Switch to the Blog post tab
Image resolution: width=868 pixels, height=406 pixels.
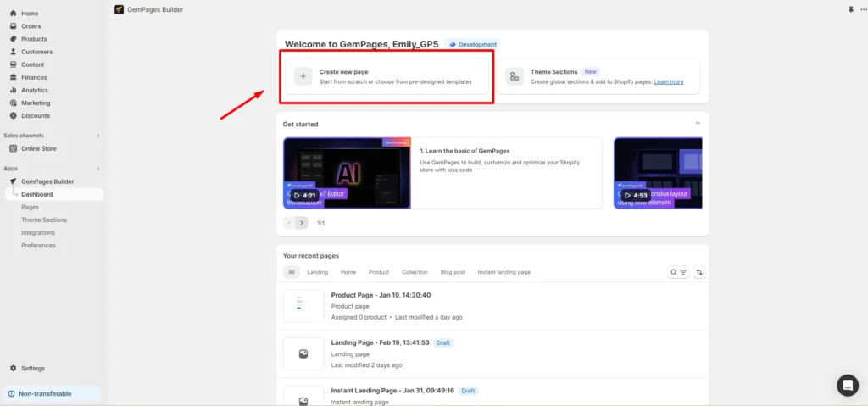pos(453,272)
